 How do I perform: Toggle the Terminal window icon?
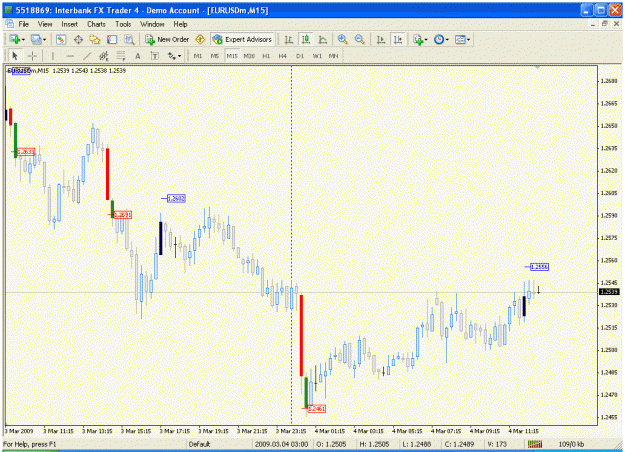click(112, 39)
